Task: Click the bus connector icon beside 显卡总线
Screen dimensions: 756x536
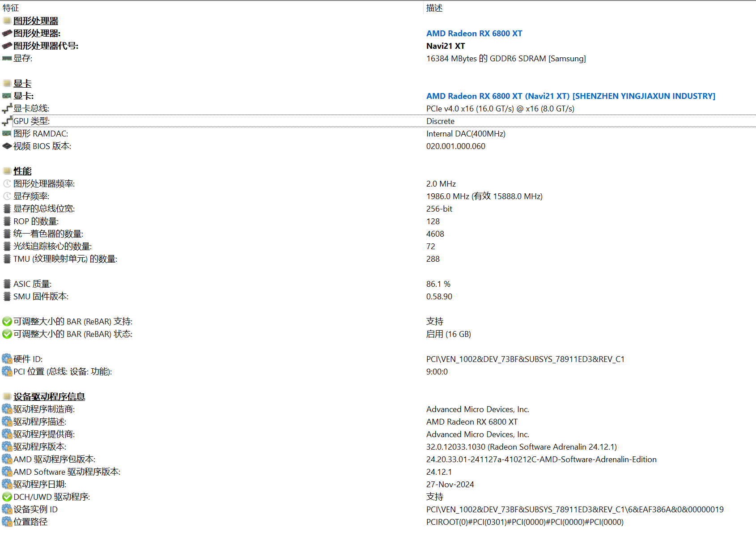Action: coord(7,109)
